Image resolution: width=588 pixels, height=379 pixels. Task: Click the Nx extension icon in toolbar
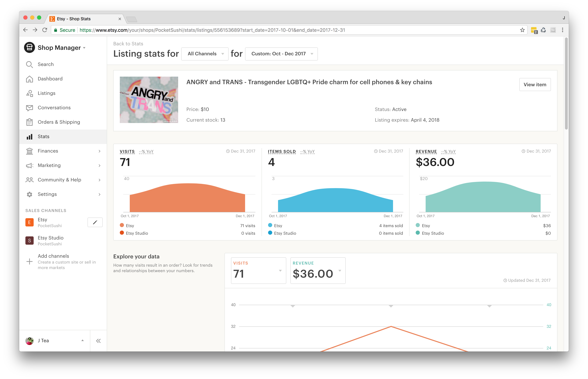[x=553, y=30]
